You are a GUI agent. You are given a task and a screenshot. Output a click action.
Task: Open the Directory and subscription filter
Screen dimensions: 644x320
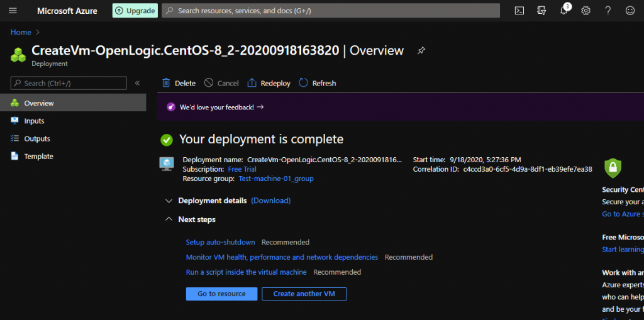click(x=541, y=11)
